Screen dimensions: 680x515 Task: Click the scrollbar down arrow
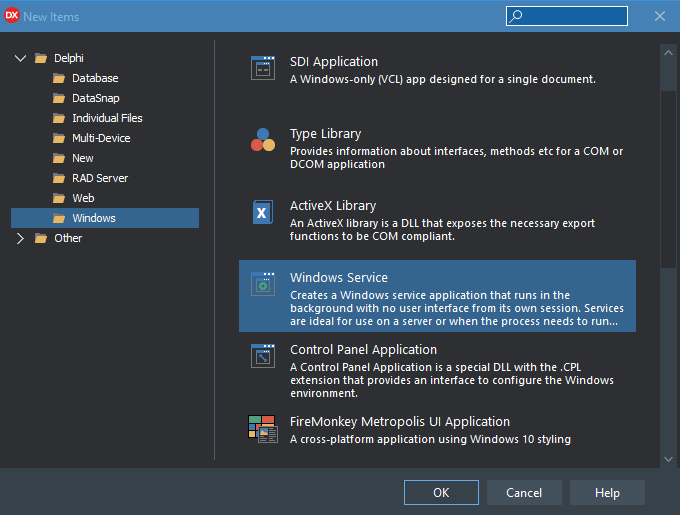pos(668,459)
